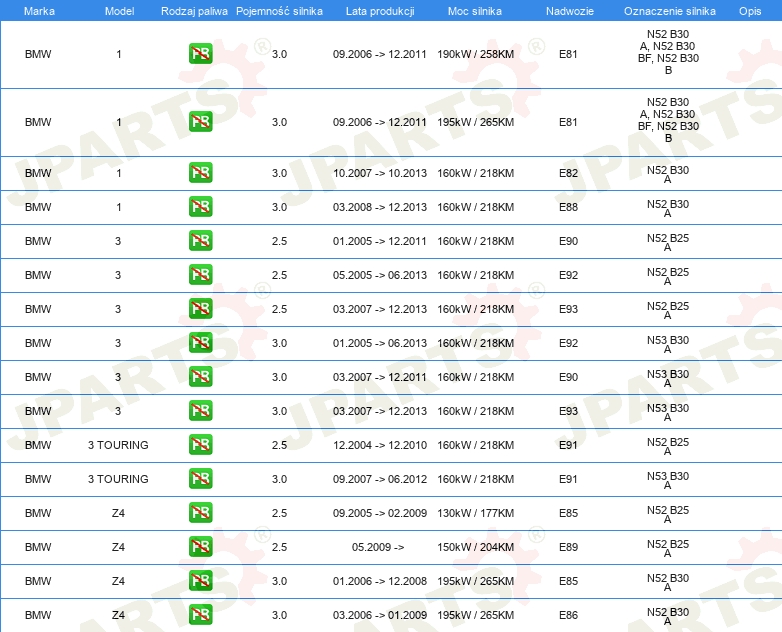
Task: Click fuel icon in Z4 E86 row
Action: (x=200, y=615)
